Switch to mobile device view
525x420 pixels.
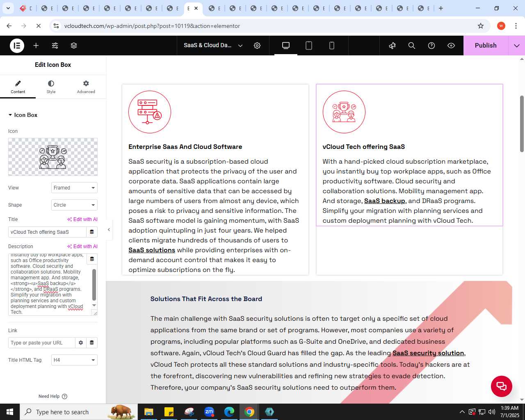pyautogui.click(x=332, y=46)
